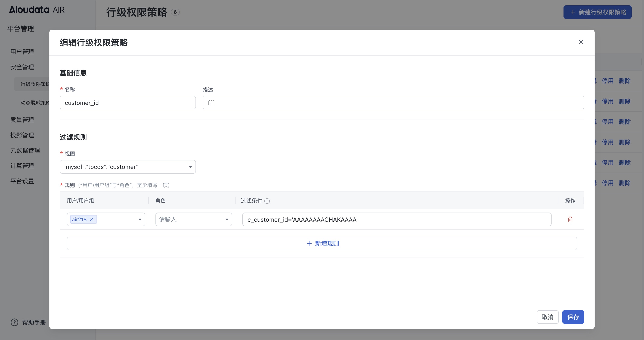Edit the description field containing fff
The image size is (644, 340).
click(x=393, y=103)
